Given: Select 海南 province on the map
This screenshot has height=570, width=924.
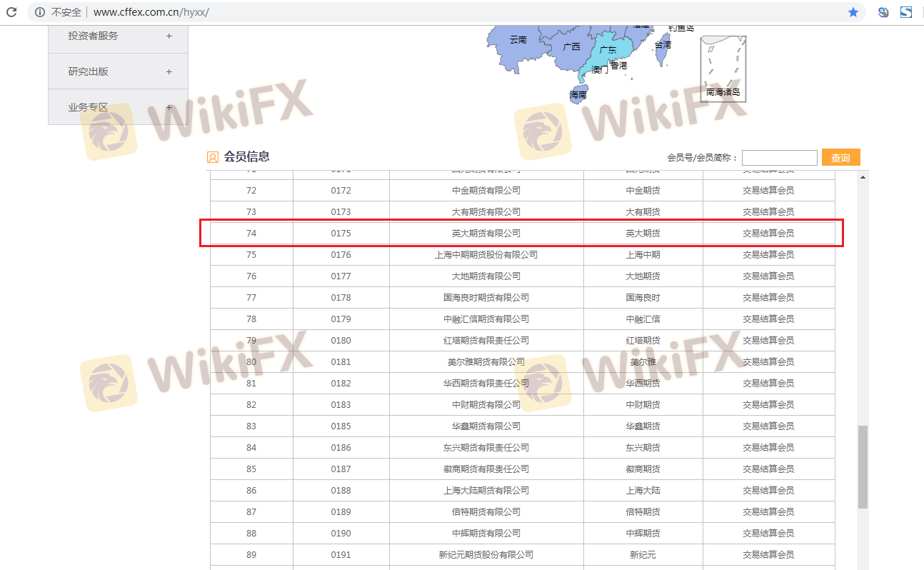Looking at the screenshot, I should 578,94.
